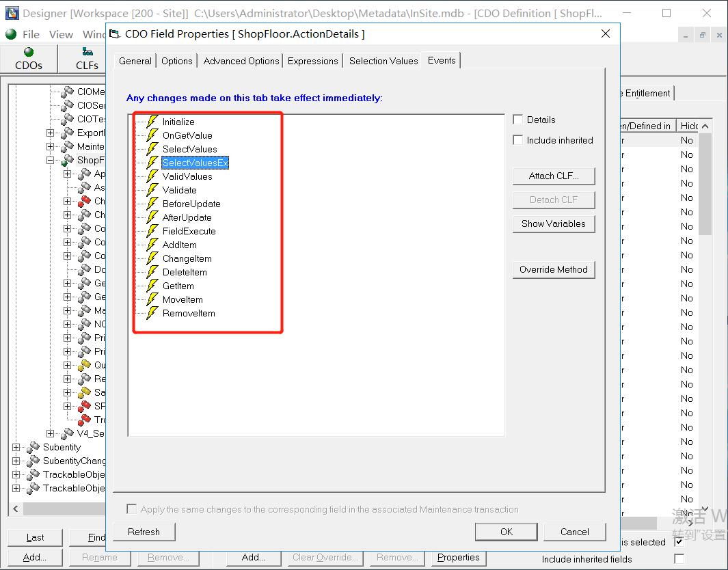The height and width of the screenshot is (570, 728).
Task: Expand the V4_Se tree node
Action: [x=51, y=433]
